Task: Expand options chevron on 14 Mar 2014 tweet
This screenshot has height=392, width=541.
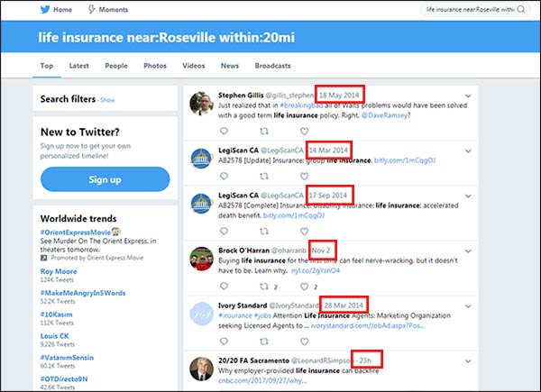Action: point(468,150)
